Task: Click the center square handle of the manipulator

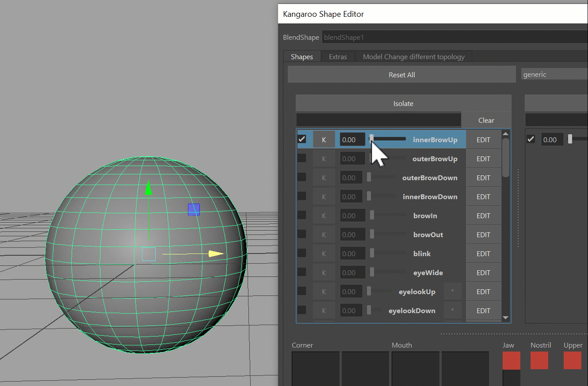Action: click(149, 254)
